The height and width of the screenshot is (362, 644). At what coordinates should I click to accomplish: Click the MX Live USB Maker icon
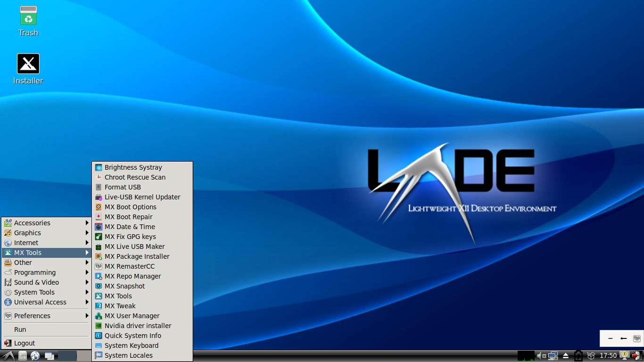tap(99, 247)
